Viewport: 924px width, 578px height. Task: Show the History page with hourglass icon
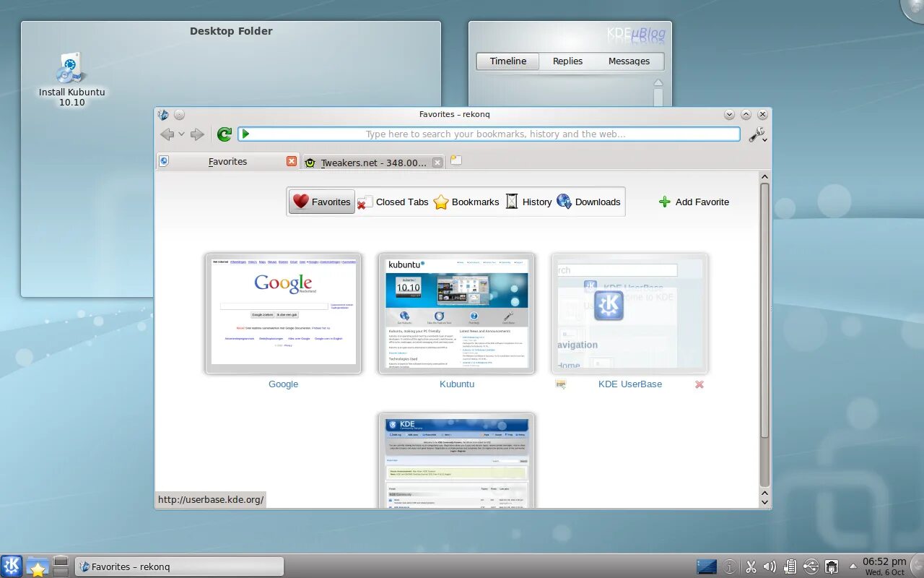[x=528, y=202]
